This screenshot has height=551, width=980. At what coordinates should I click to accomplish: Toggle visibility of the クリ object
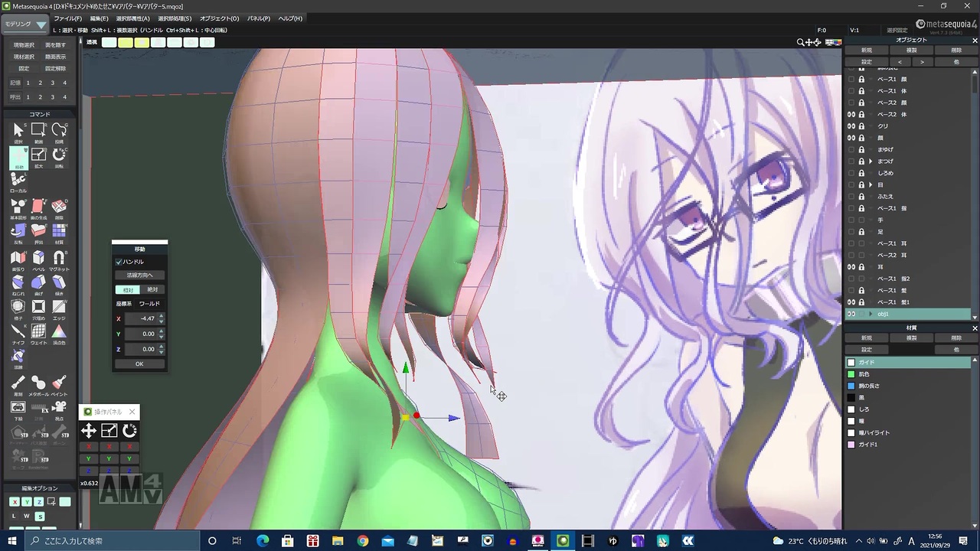851,126
